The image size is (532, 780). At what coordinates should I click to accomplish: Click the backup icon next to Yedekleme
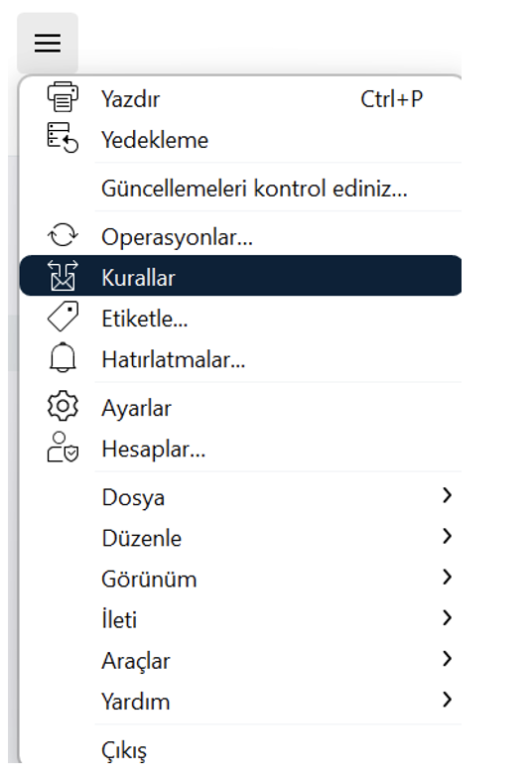[63, 138]
